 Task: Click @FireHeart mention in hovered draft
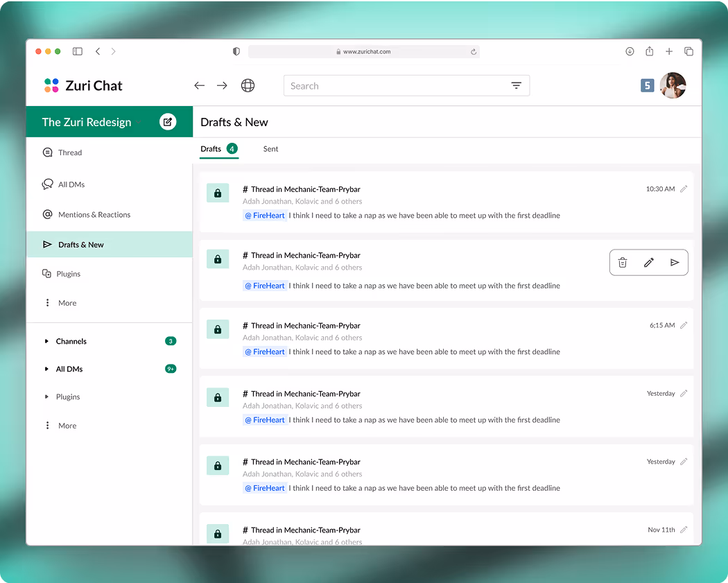(265, 286)
